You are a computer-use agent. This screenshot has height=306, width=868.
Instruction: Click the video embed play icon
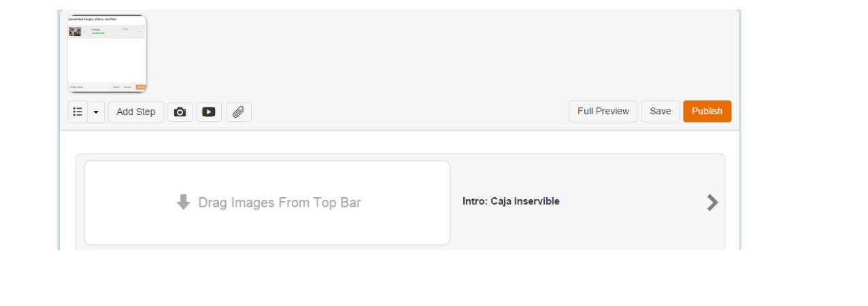[209, 112]
